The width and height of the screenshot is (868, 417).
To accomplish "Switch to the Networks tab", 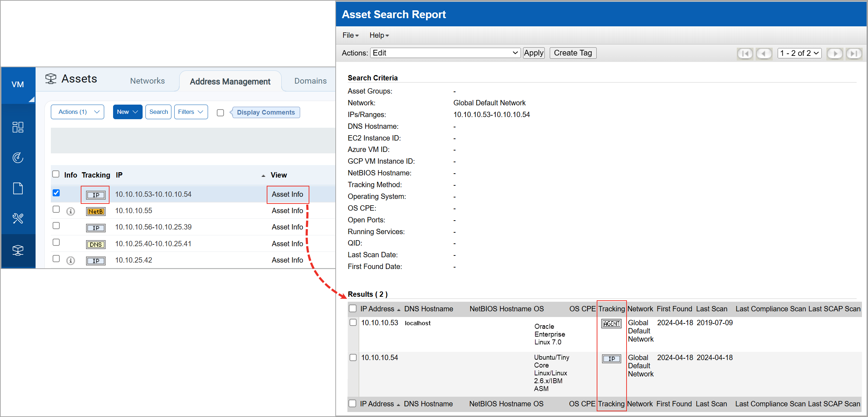I will 147,81.
